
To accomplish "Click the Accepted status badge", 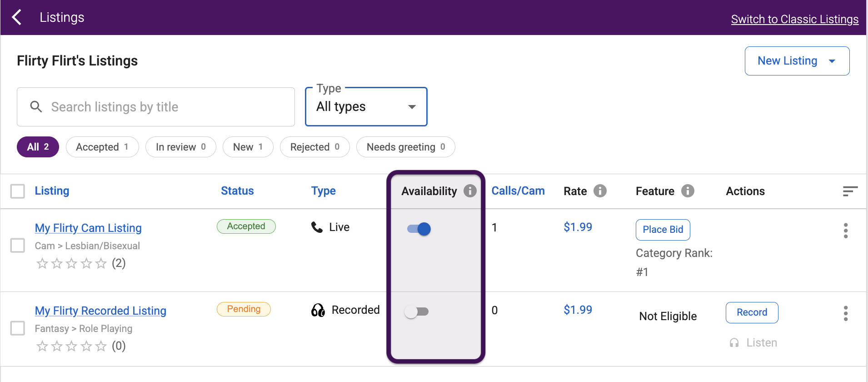I will coord(246,226).
